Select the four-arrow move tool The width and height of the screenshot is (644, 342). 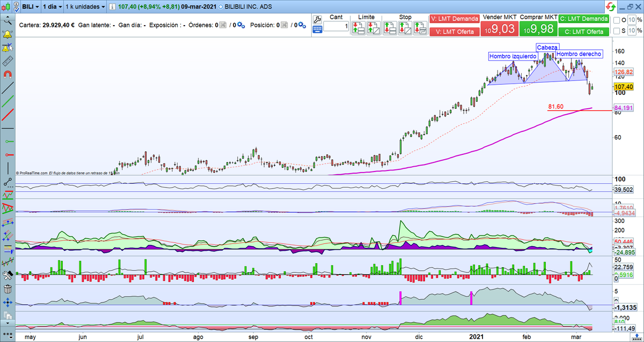point(8,302)
